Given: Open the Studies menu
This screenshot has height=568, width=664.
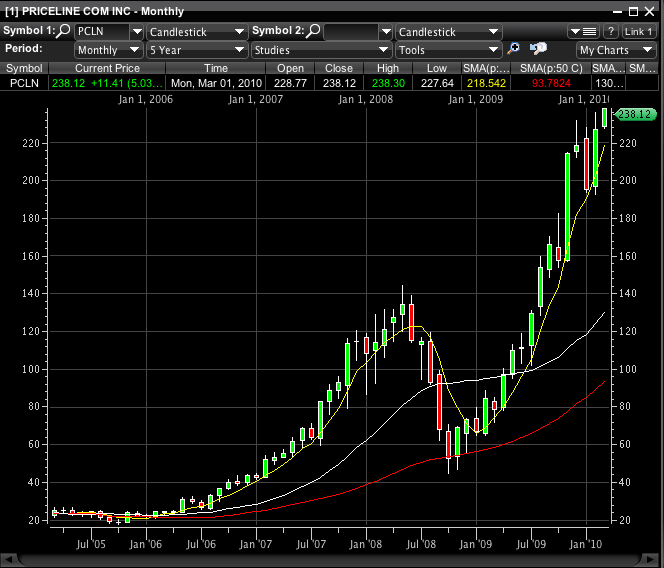Looking at the screenshot, I should click(320, 50).
